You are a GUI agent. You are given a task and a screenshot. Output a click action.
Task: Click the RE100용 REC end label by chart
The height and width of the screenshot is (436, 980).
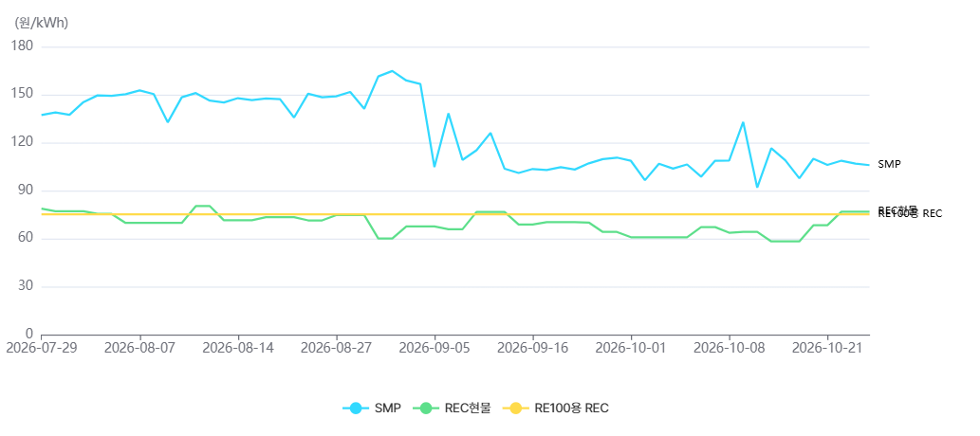pos(910,213)
